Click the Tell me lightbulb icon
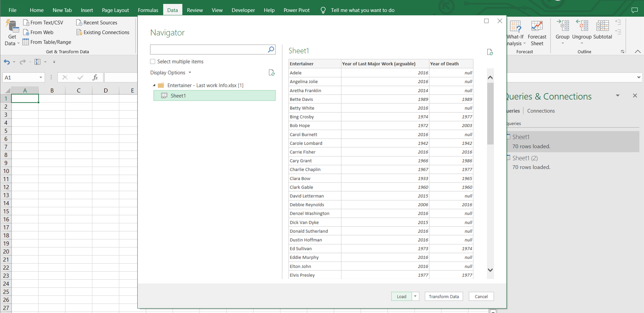 [x=323, y=10]
